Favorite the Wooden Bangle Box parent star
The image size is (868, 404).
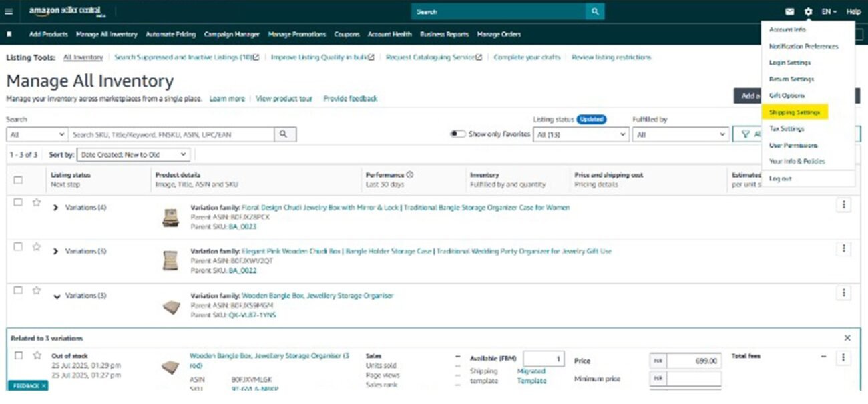pyautogui.click(x=37, y=291)
